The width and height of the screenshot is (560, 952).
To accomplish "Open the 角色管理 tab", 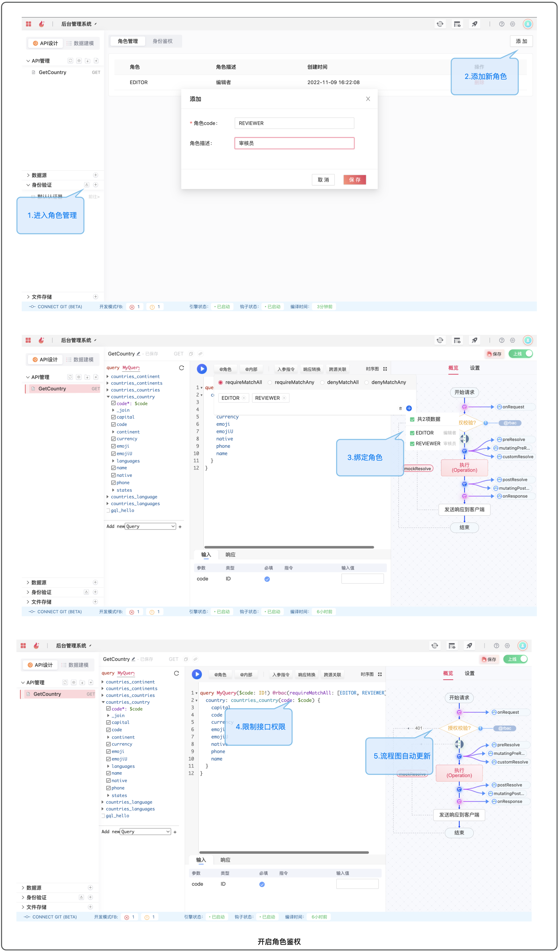I will [128, 41].
